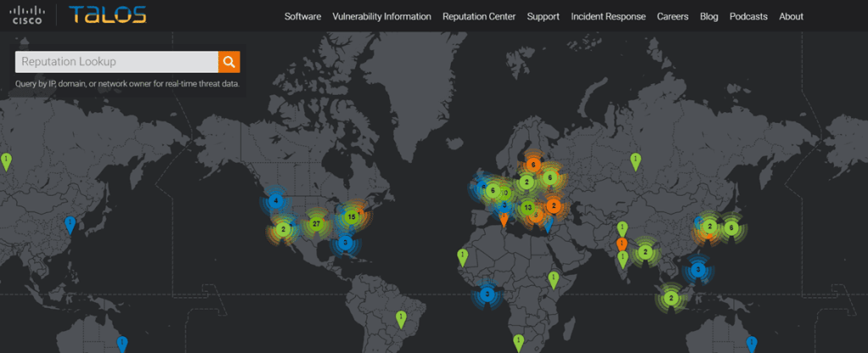Open the Vulnerability Information menu
Screen dimensions: 868x353
(381, 16)
